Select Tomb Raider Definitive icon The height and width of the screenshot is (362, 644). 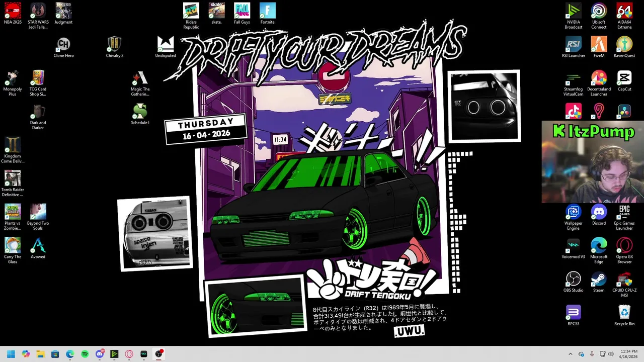pos(13,184)
